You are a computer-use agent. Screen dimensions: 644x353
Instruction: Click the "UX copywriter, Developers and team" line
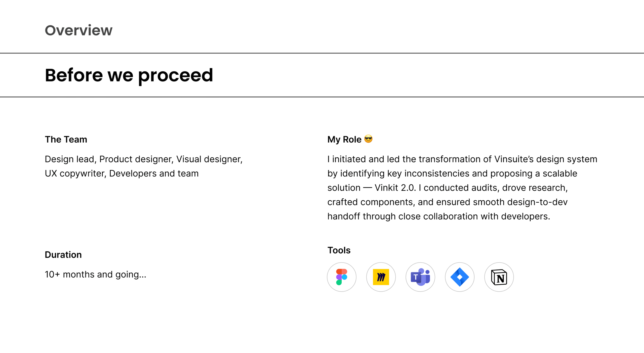pyautogui.click(x=122, y=173)
